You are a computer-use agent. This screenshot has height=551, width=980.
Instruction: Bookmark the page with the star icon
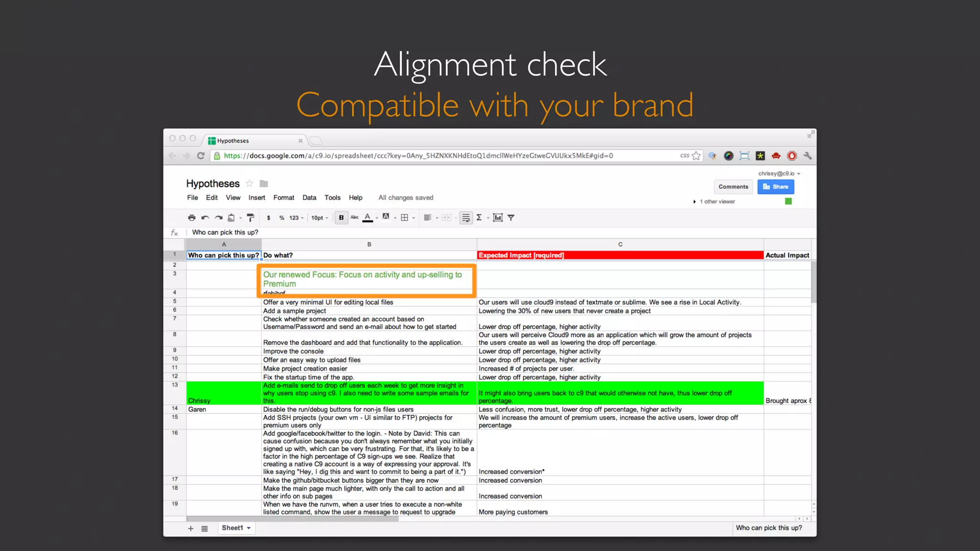696,155
